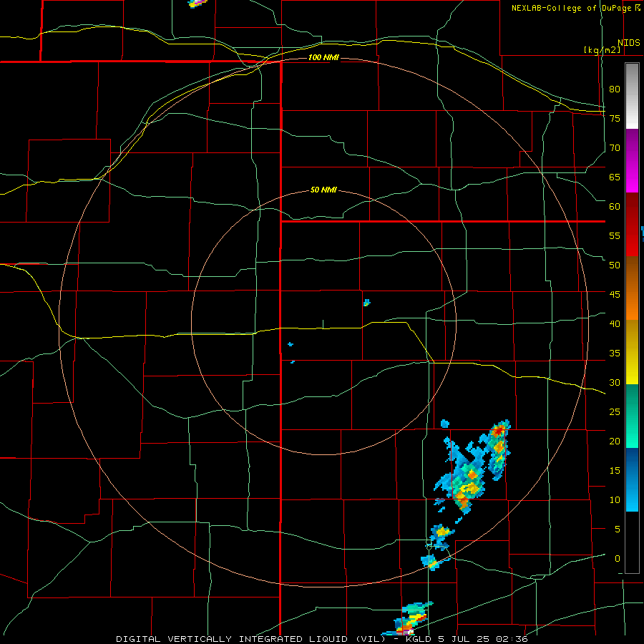
Task: Select the white-gray band atop the color scale
Action: 632,96
